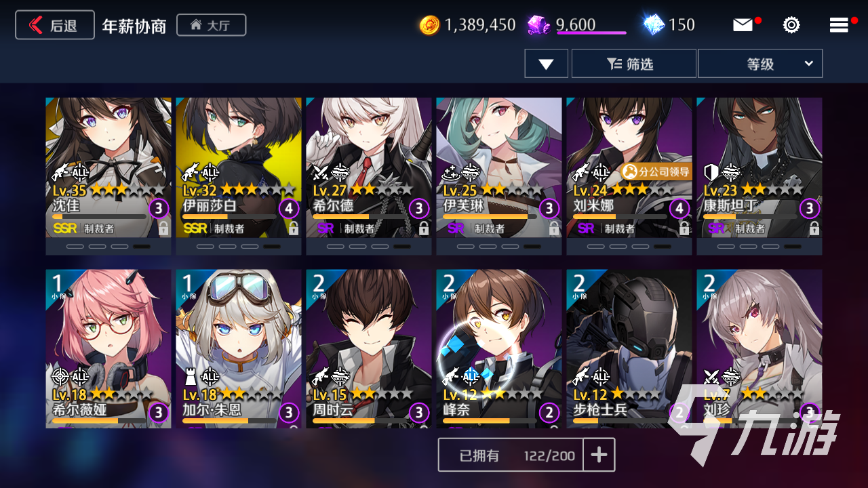
Task: Toggle sort order with the down arrow
Action: click(x=547, y=64)
